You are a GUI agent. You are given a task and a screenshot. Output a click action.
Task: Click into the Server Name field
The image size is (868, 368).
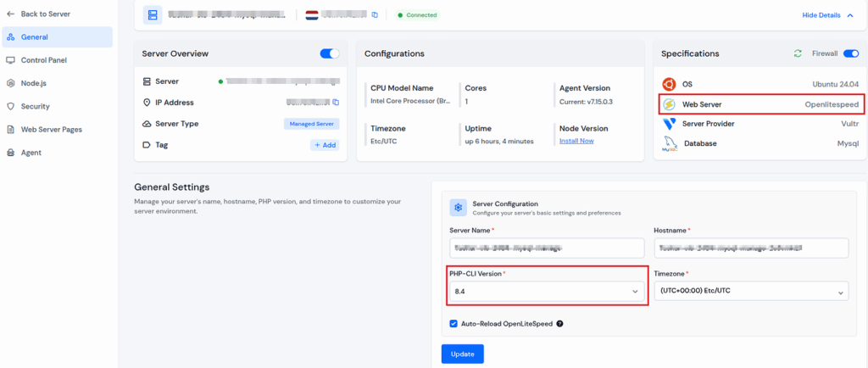(x=547, y=248)
